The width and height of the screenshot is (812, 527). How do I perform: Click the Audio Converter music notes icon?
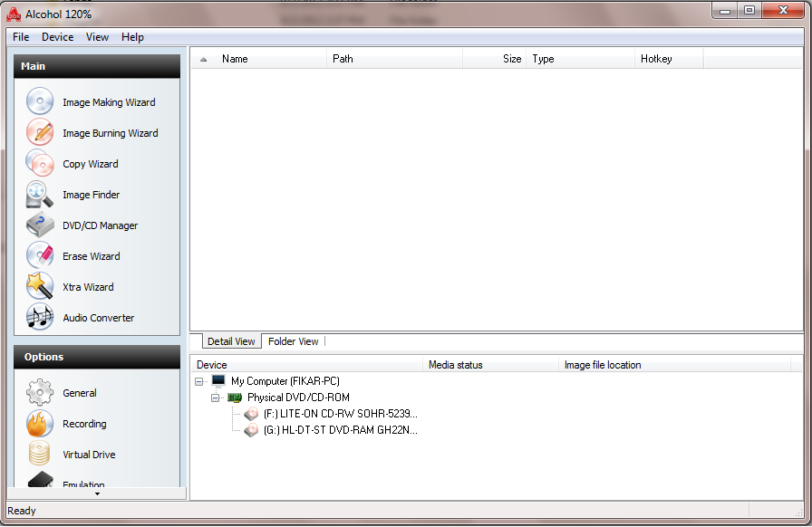[x=40, y=317]
